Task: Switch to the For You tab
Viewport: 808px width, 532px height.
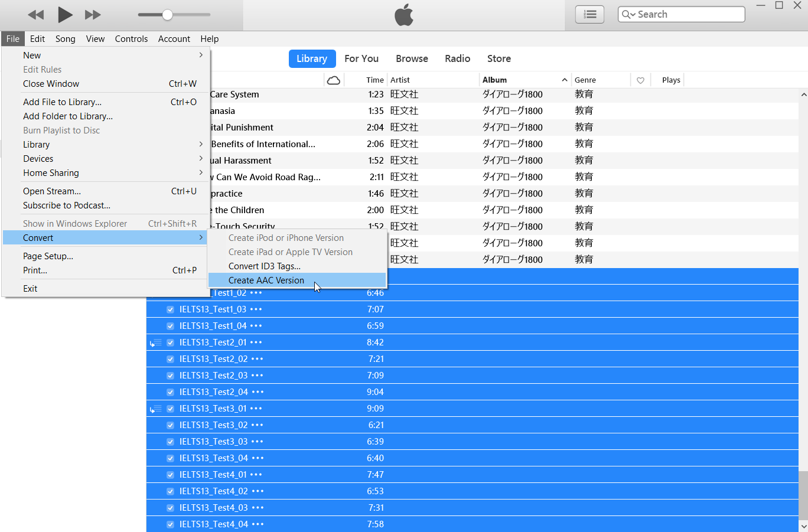Action: point(361,59)
